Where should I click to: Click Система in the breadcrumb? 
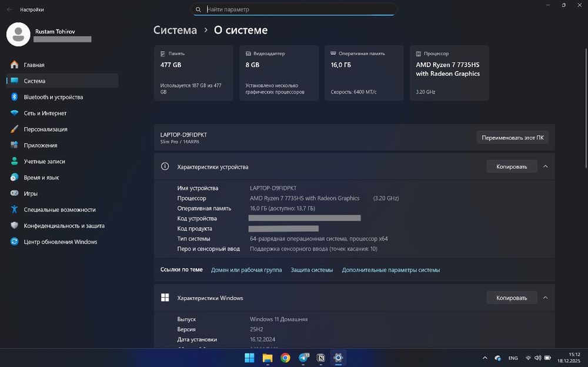175,30
